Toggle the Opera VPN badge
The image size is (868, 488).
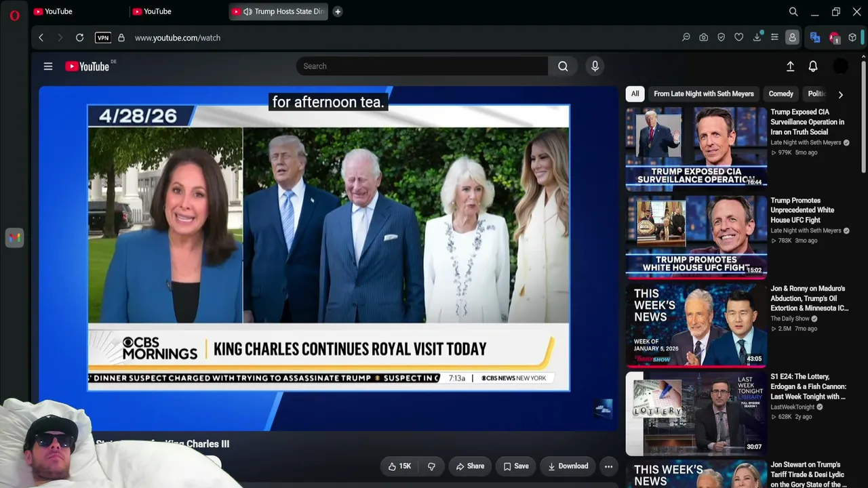tap(103, 38)
